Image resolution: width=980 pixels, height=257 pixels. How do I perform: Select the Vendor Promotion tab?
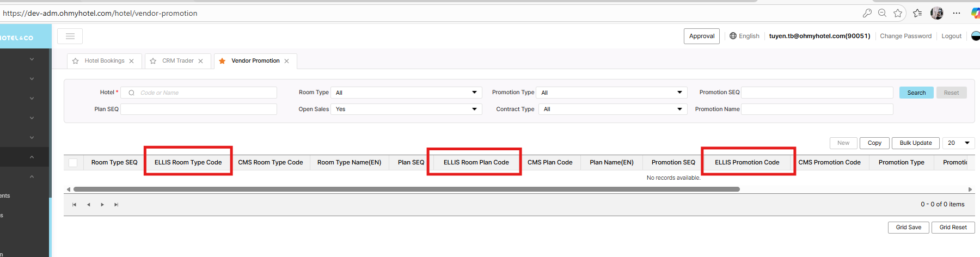pos(255,61)
